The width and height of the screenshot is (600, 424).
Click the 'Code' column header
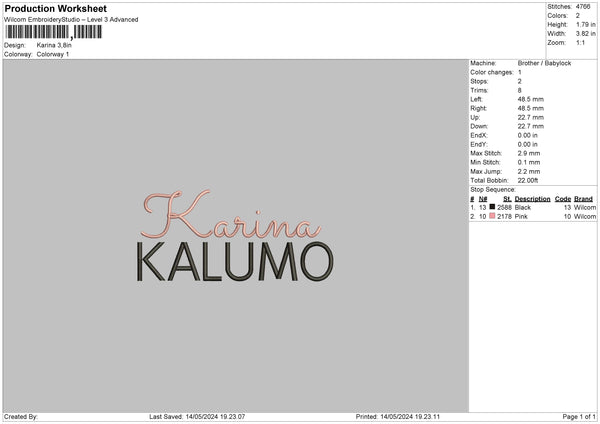click(562, 199)
